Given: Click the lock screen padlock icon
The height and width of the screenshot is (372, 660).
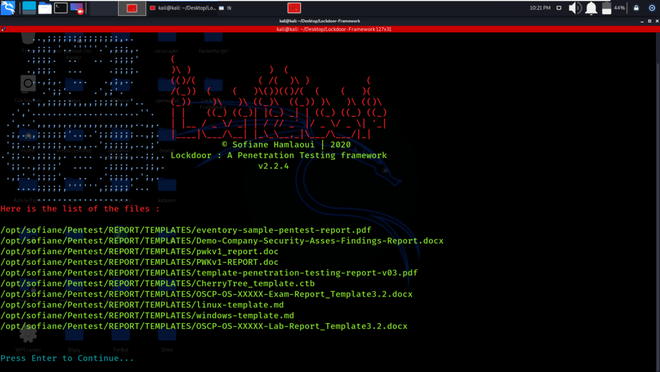Looking at the screenshot, I should (636, 8).
